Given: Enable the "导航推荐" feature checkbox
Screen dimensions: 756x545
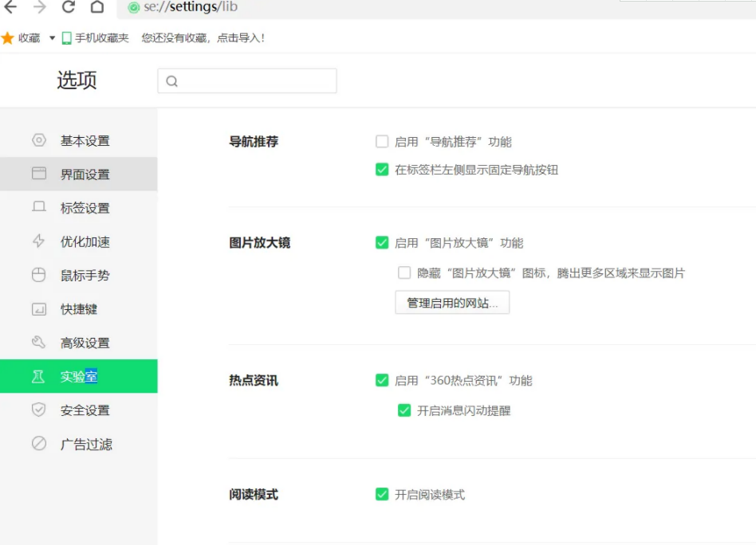Looking at the screenshot, I should pyautogui.click(x=382, y=142).
